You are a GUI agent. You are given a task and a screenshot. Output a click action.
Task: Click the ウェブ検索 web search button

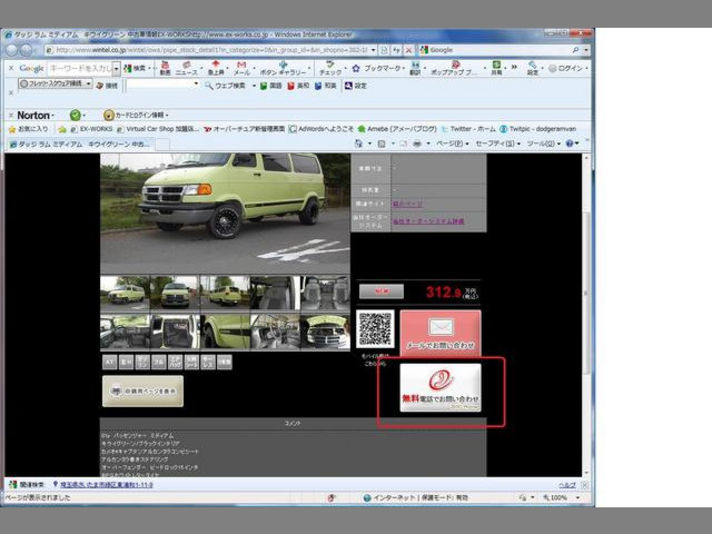(x=225, y=85)
